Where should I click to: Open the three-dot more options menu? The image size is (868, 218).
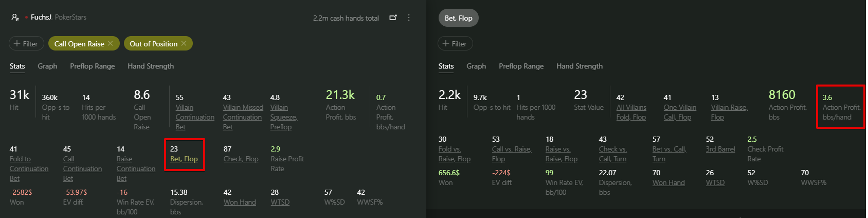point(409,18)
